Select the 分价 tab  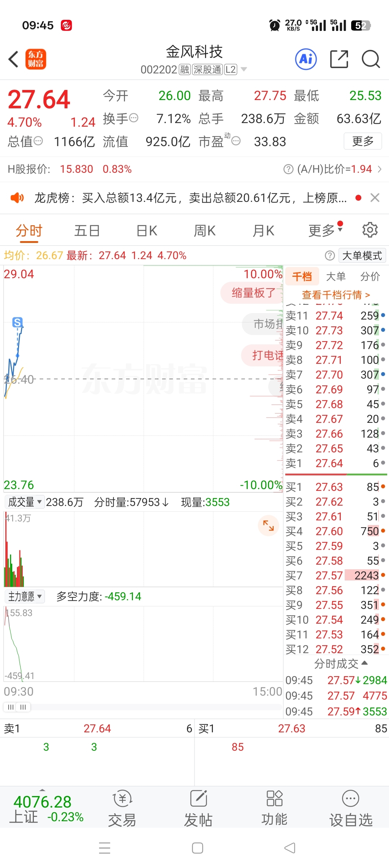[370, 276]
